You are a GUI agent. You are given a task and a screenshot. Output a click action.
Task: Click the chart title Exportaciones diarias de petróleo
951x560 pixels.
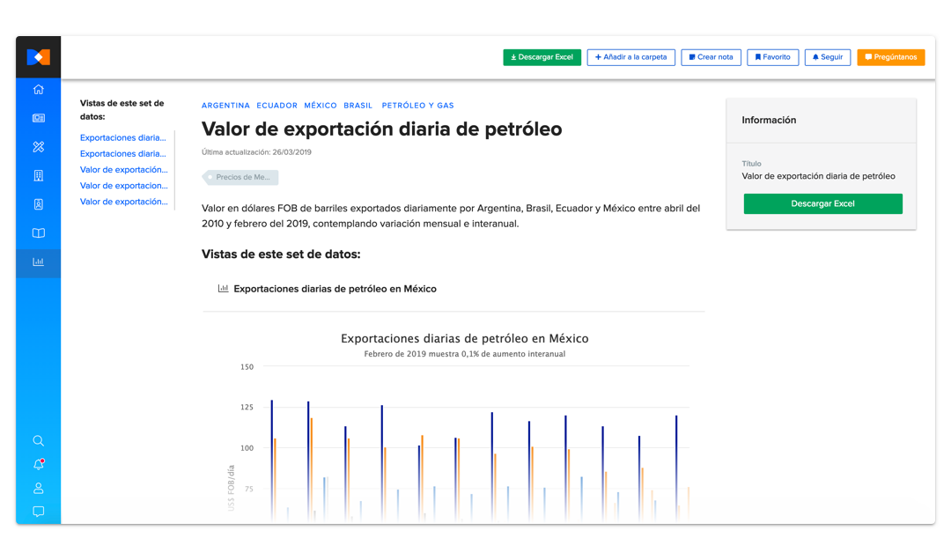pyautogui.click(x=465, y=338)
